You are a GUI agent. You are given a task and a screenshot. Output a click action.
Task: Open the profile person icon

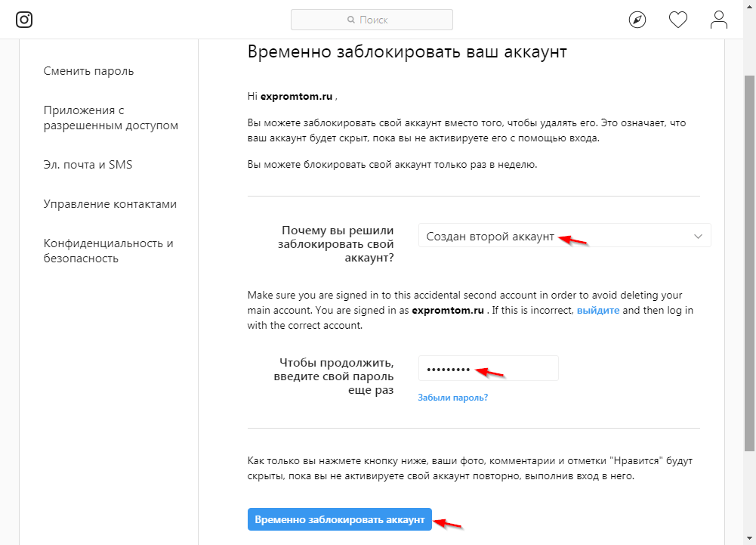pyautogui.click(x=718, y=20)
